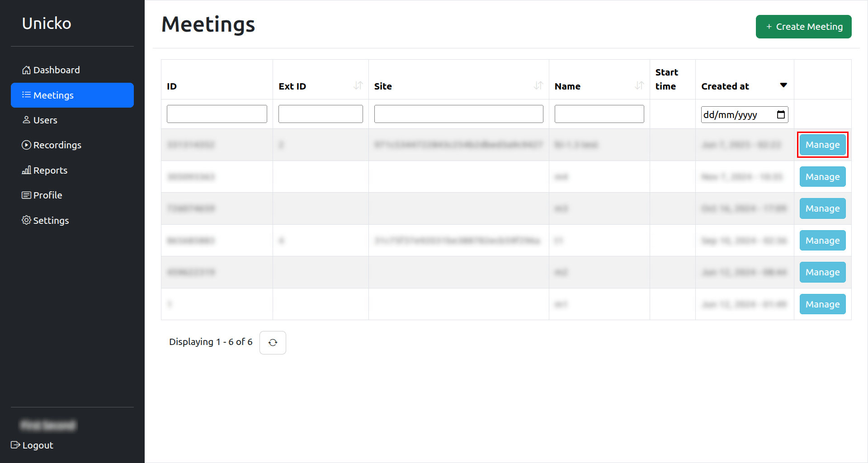Open the date picker calendar icon
The width and height of the screenshot is (868, 463).
click(781, 114)
